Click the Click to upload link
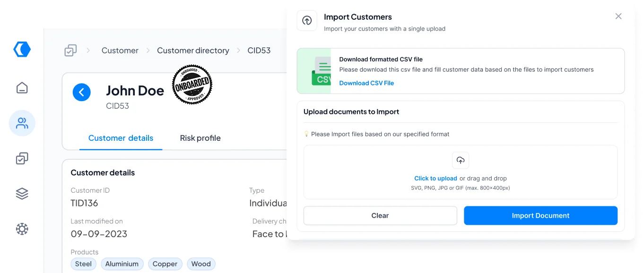644x273 pixels. click(435, 178)
